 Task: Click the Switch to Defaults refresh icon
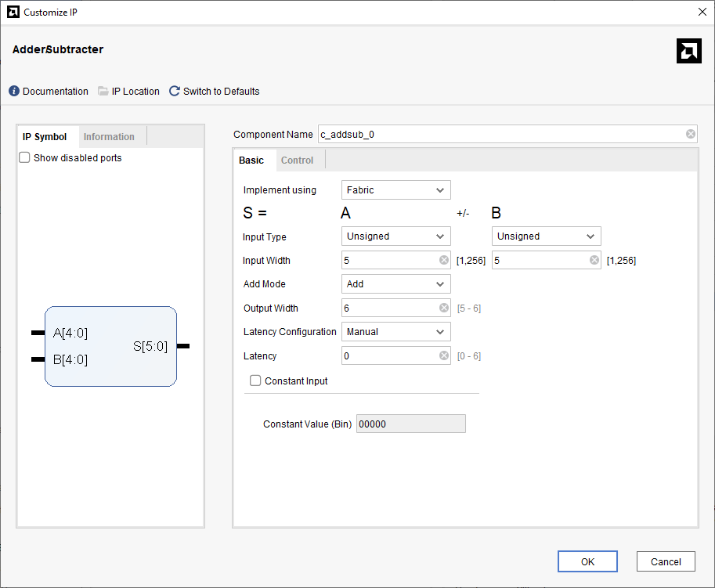(x=175, y=92)
